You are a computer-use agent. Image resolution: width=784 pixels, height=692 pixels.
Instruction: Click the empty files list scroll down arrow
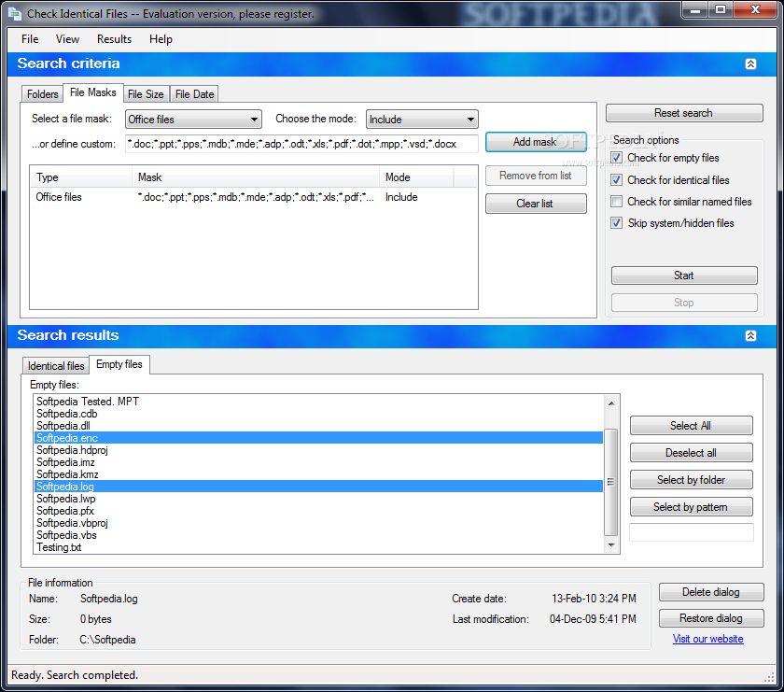[611, 544]
